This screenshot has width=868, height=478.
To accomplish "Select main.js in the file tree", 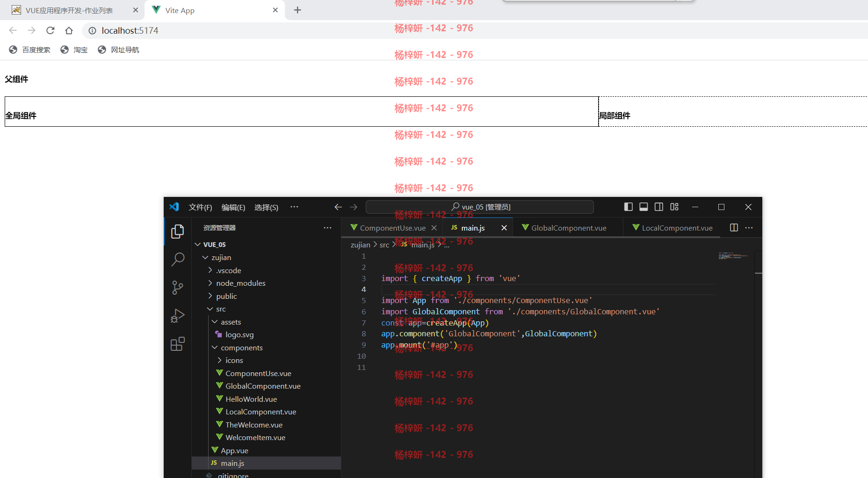I will (266, 463).
